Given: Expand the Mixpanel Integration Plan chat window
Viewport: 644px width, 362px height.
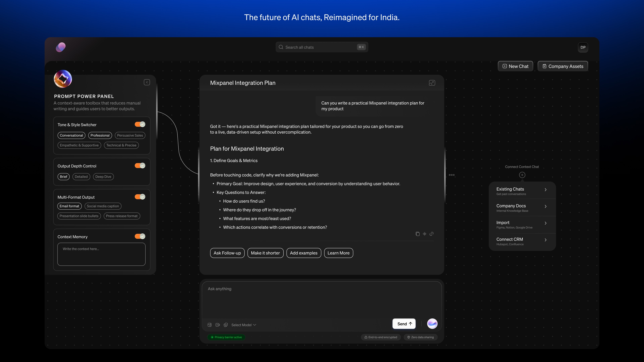Looking at the screenshot, I should (432, 83).
